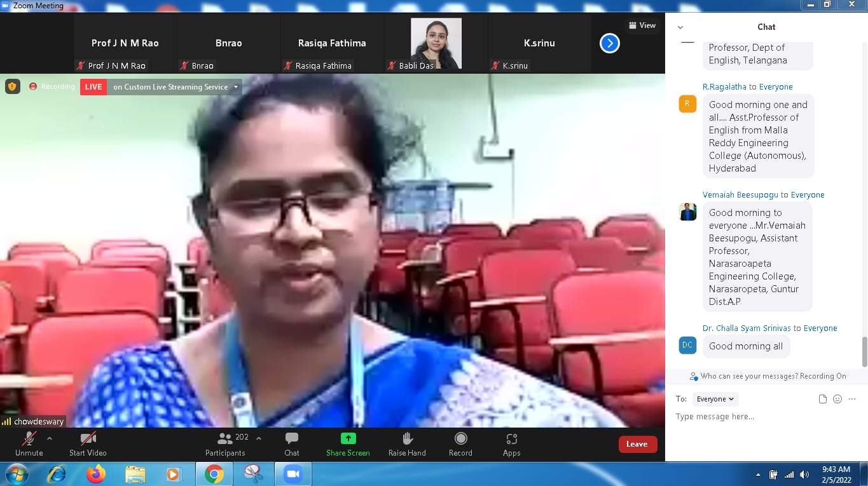Open the Apps panel icon

[511, 439]
